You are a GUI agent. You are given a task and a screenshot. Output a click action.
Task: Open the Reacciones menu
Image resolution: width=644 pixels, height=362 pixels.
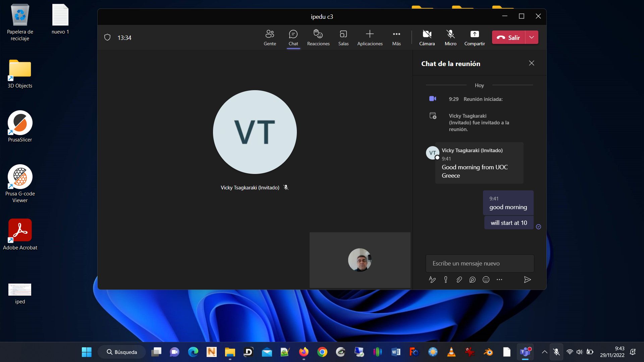click(318, 38)
